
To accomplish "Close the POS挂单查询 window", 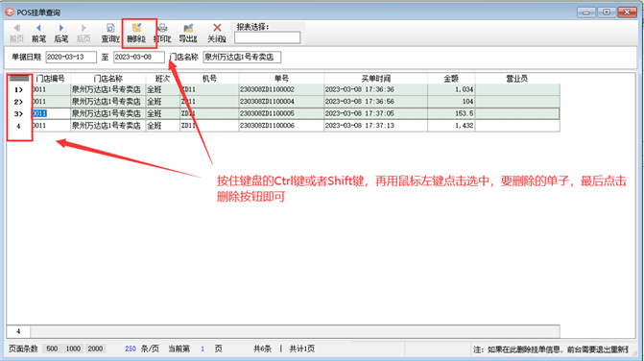I will coord(627,12).
